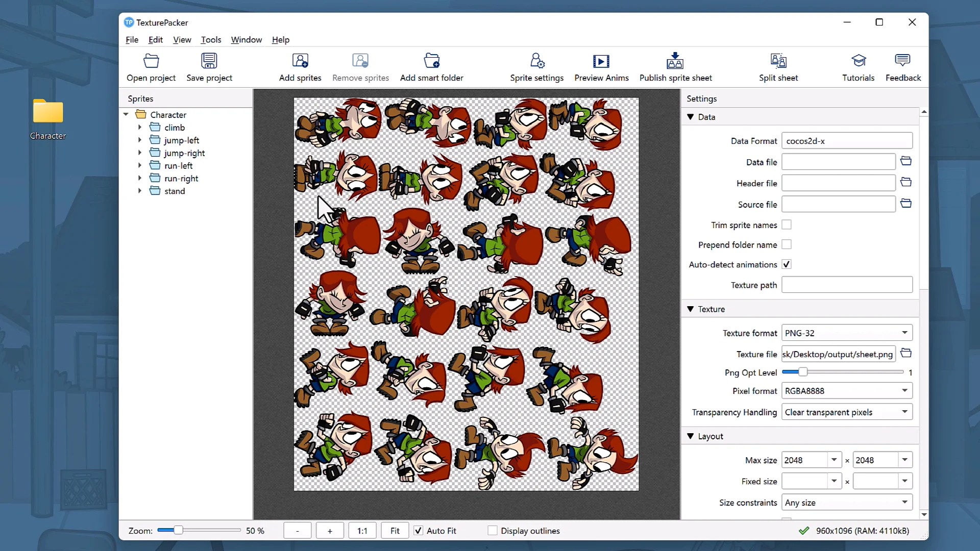The image size is (980, 551).
Task: Click the Fit zoom button
Action: (395, 531)
